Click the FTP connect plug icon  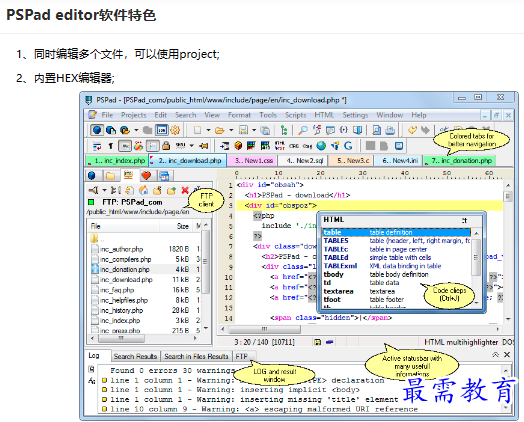click(x=93, y=190)
